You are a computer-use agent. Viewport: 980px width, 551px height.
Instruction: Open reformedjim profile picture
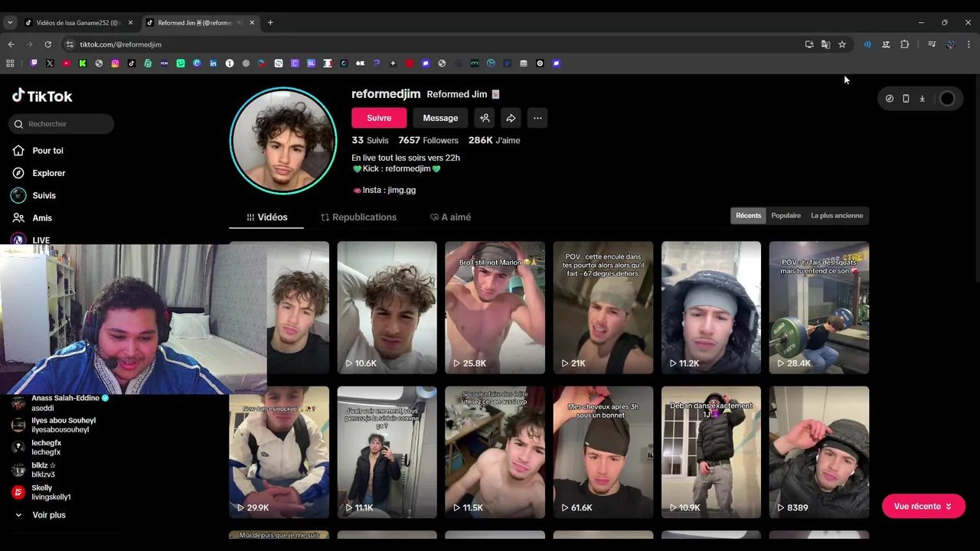283,141
